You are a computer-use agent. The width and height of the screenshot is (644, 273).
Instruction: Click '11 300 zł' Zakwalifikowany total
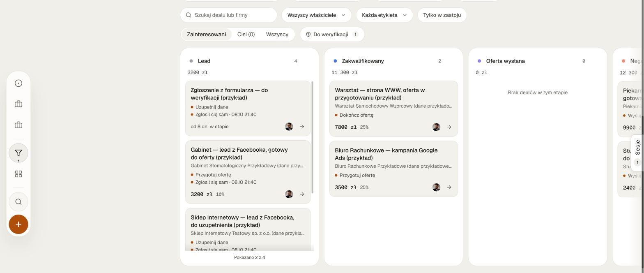coord(345,72)
